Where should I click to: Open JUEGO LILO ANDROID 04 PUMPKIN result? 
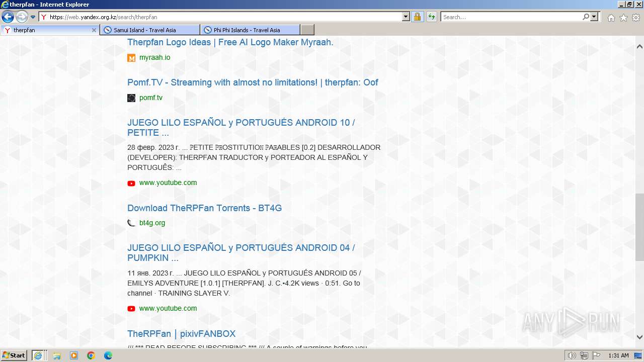tap(241, 253)
